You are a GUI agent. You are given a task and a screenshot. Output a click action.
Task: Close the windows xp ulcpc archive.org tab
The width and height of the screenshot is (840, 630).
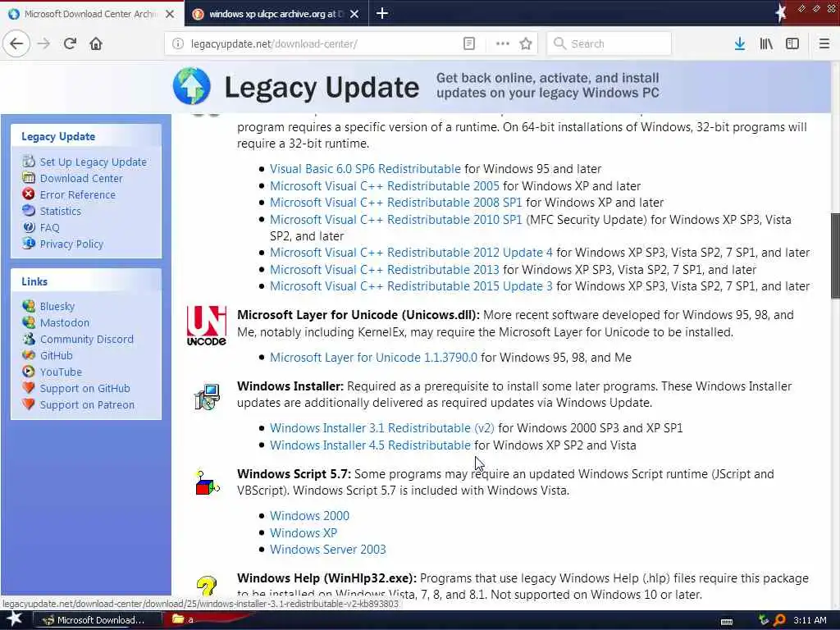(x=354, y=14)
